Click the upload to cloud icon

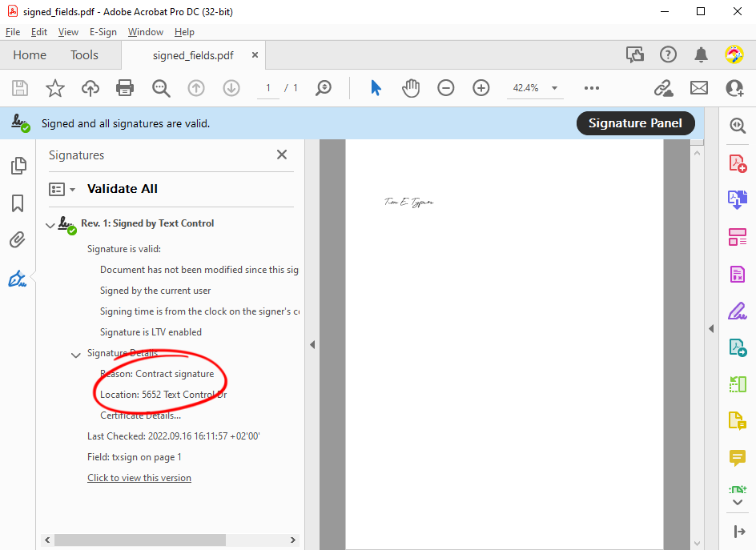pos(90,88)
